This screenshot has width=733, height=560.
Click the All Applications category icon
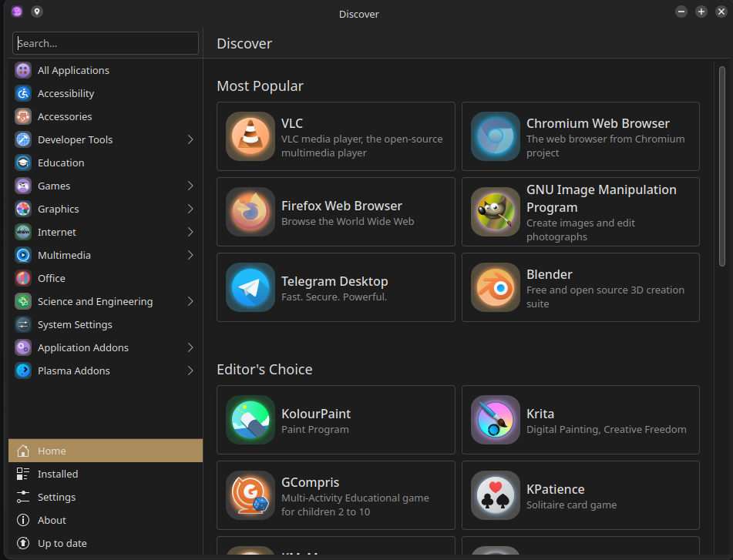coord(23,71)
